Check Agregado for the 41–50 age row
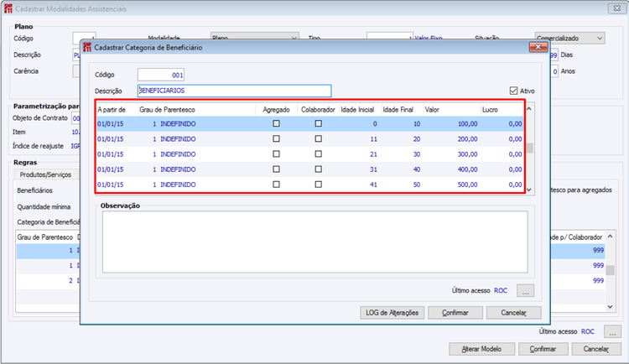 pos(276,185)
